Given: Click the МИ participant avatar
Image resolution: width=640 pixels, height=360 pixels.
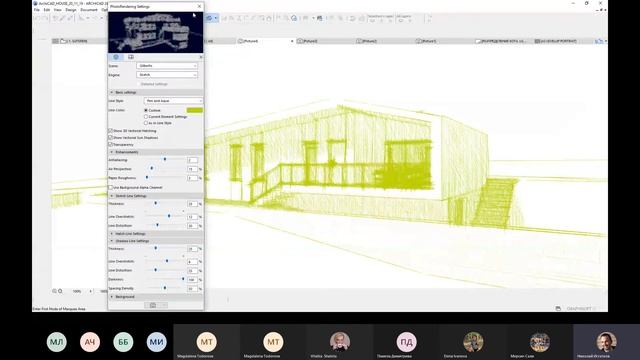Looking at the screenshot, I should [x=156, y=342].
